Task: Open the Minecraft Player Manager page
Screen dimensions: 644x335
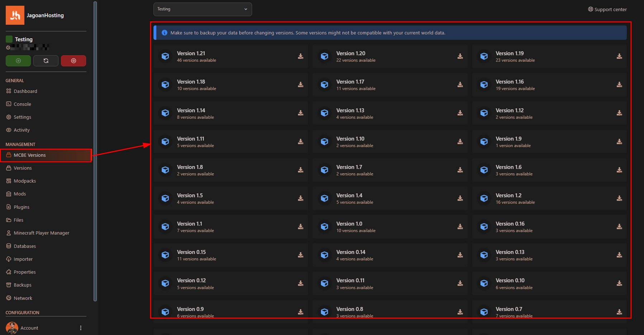Action: click(41, 233)
